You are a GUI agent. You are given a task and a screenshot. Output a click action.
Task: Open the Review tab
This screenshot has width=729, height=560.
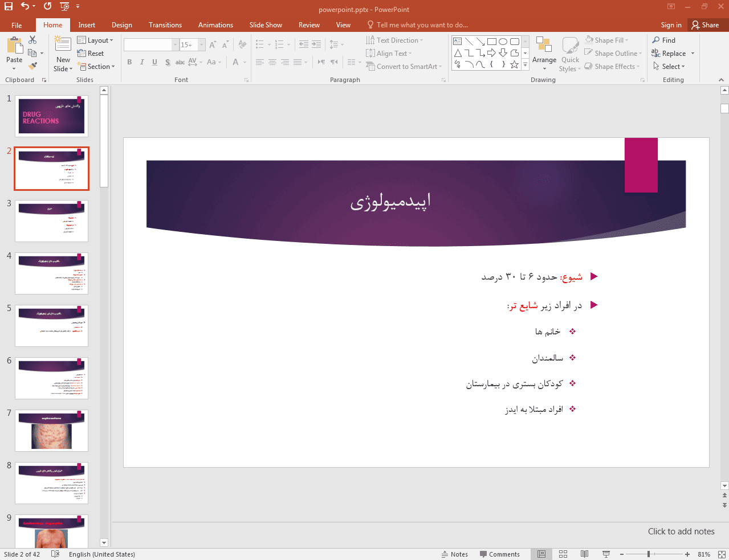point(309,25)
